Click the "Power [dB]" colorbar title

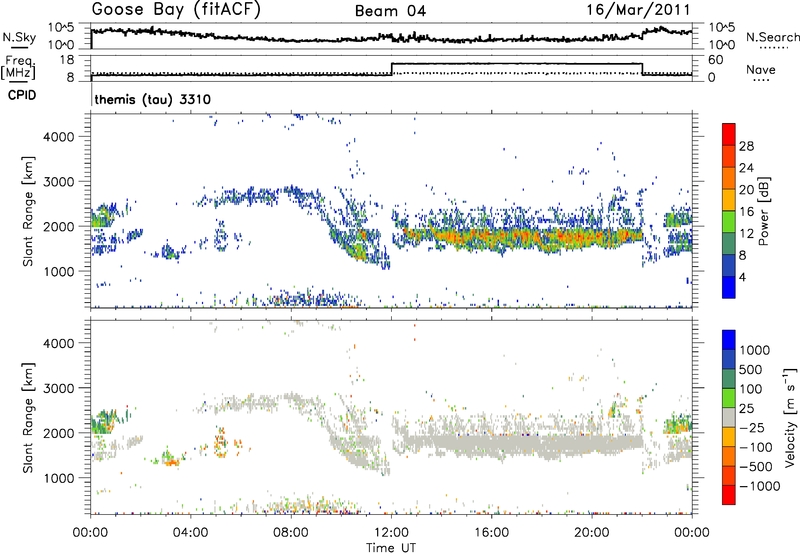[763, 212]
